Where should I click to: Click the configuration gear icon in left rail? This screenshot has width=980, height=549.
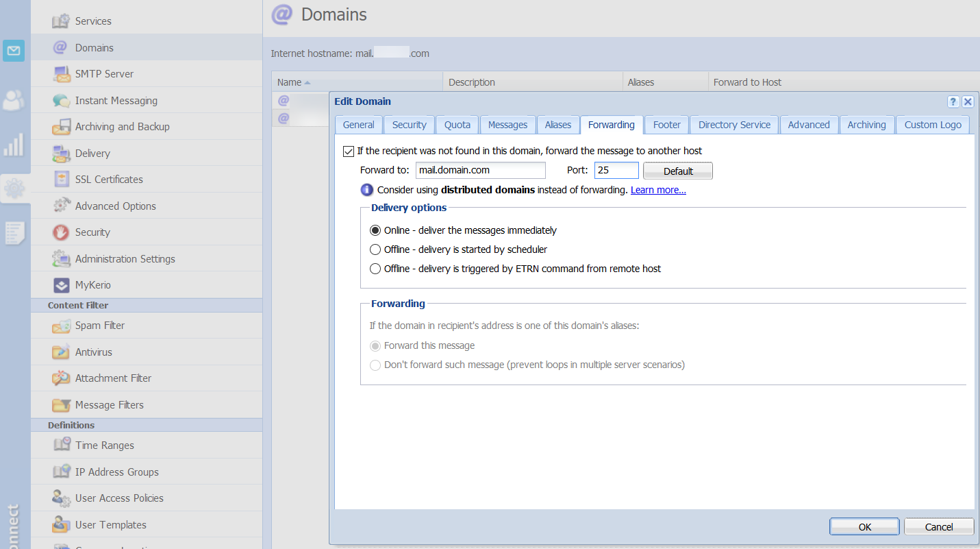tap(14, 188)
